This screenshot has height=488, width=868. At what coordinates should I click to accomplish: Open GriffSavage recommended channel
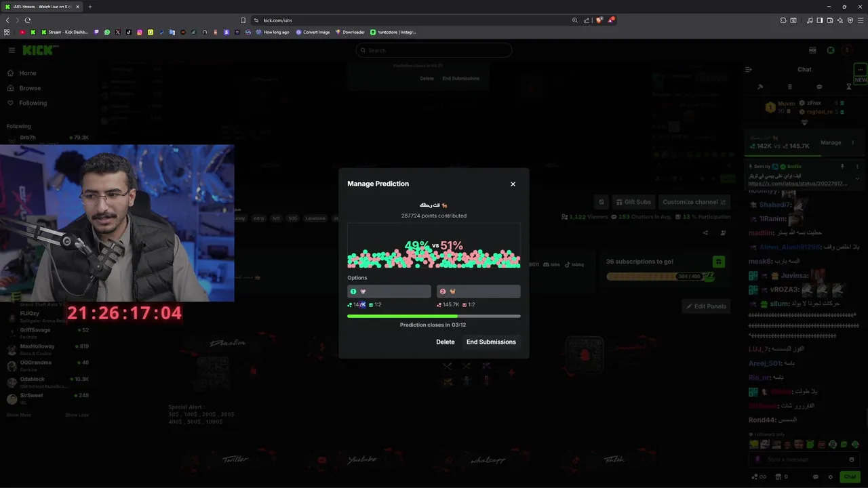click(47, 332)
